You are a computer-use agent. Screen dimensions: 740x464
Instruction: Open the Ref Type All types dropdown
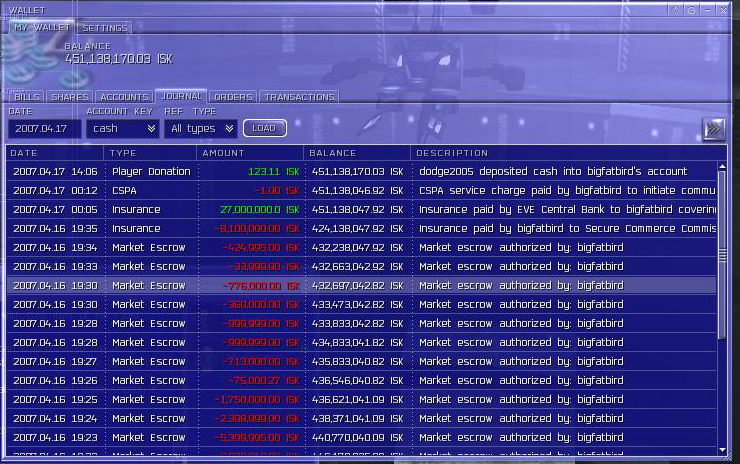coord(201,128)
